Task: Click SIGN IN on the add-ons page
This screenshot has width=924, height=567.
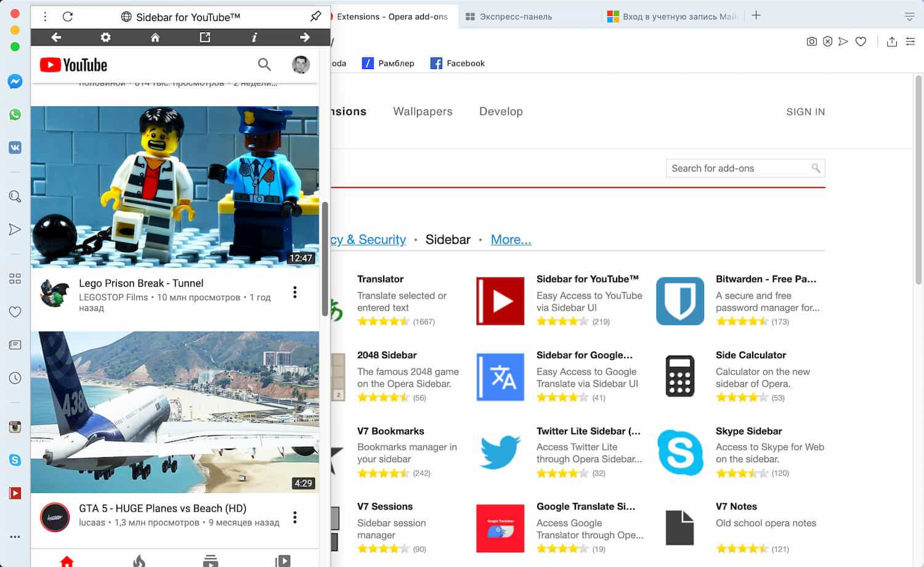Action: click(806, 112)
